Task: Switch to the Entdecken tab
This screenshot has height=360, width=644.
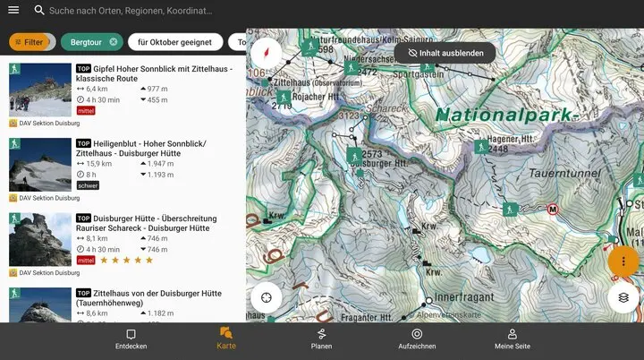Action: click(131, 339)
